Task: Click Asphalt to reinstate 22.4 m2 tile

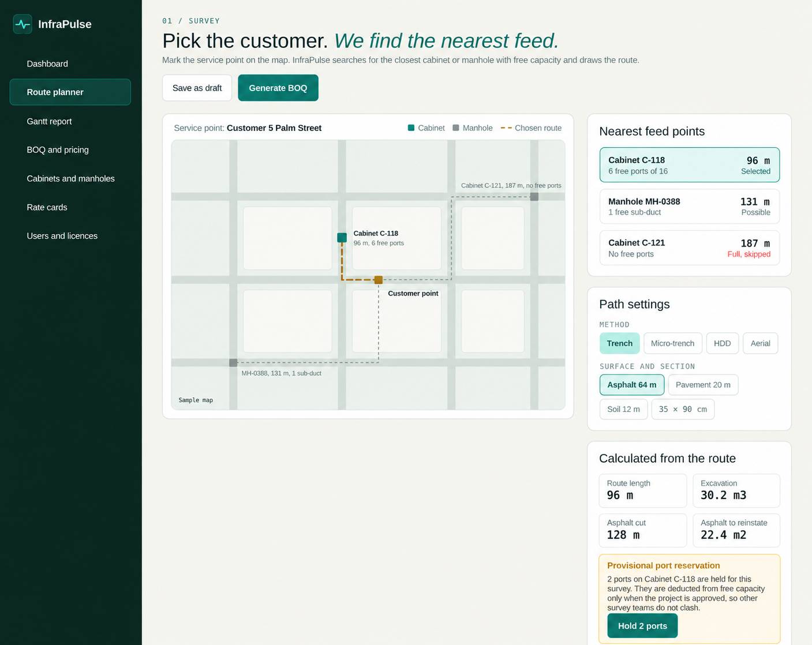Action: (736, 530)
